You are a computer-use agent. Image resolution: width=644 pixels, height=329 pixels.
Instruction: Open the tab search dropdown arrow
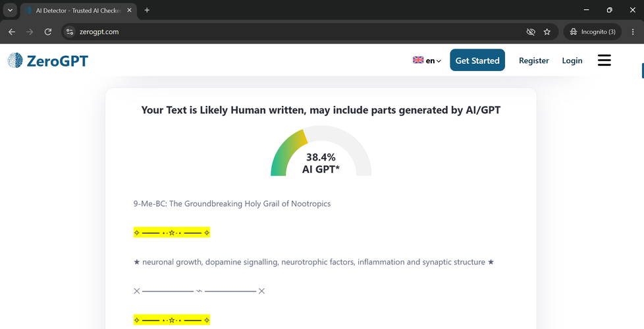[x=11, y=11]
